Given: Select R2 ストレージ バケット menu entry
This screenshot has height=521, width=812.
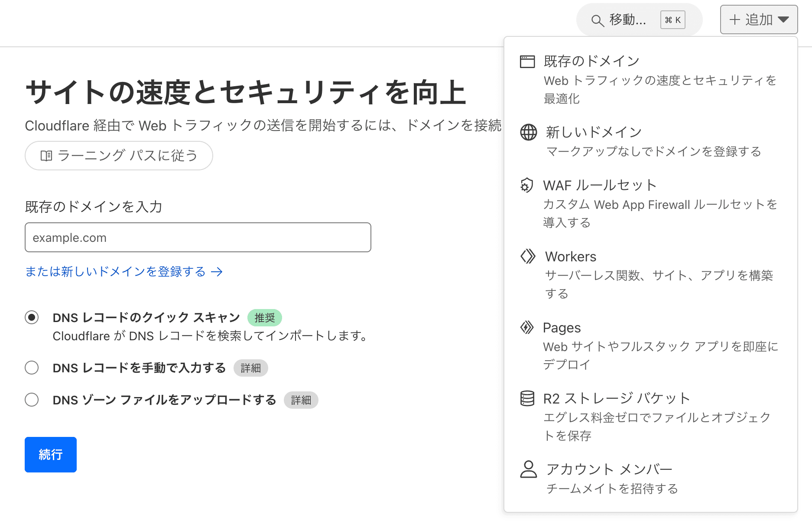Looking at the screenshot, I should click(x=616, y=397).
